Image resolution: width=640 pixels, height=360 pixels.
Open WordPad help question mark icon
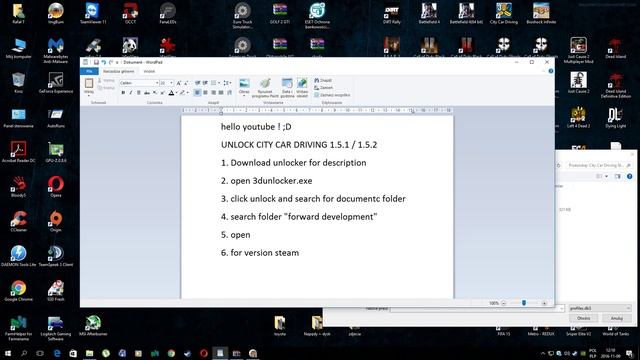pyautogui.click(x=551, y=71)
